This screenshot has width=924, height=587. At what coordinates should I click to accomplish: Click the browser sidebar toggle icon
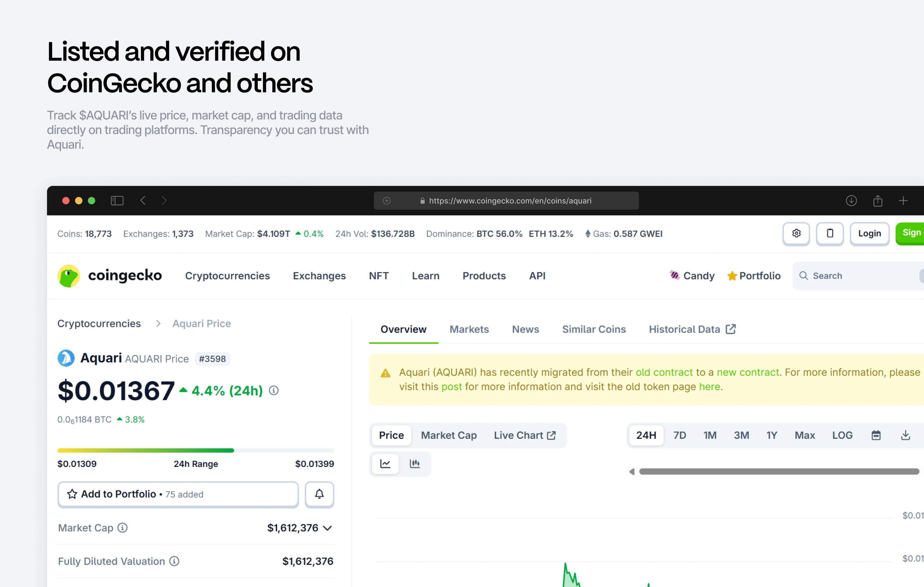coord(117,201)
